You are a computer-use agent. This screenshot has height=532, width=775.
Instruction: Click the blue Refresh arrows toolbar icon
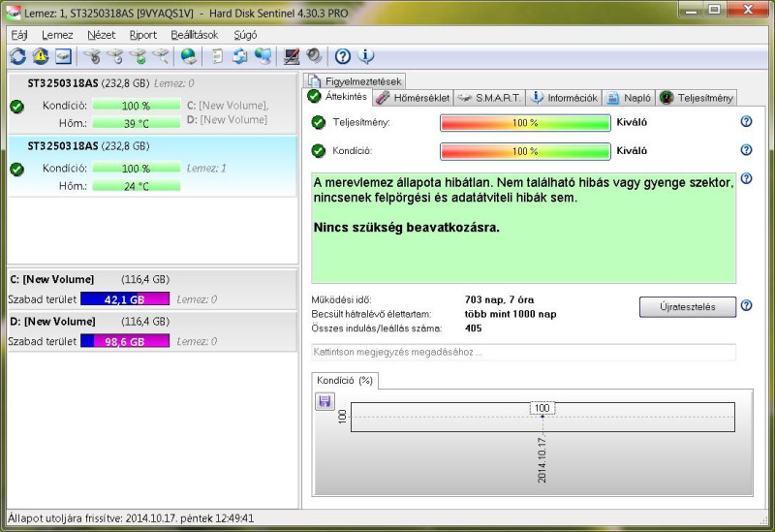coord(17,56)
